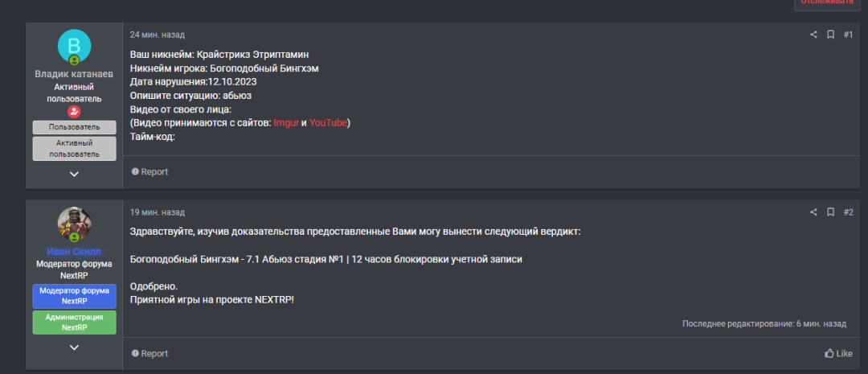Open Владик катанаев's avatar
Viewport: 868px width, 374px height.
74,46
